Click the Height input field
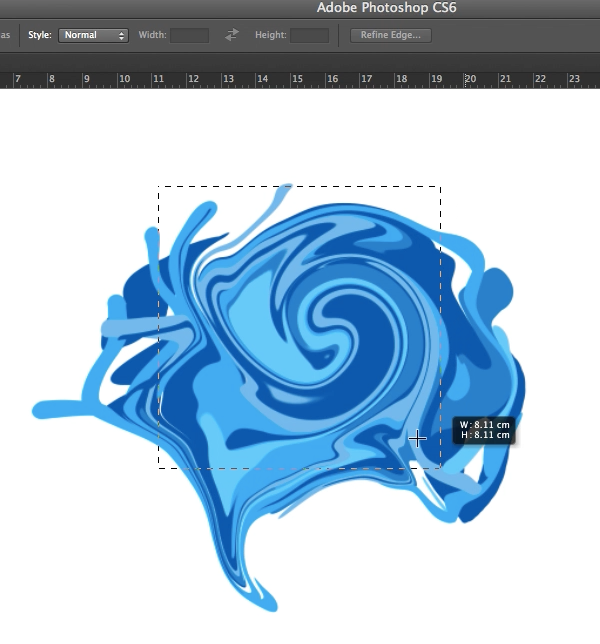This screenshot has height=644, width=600. click(x=309, y=35)
